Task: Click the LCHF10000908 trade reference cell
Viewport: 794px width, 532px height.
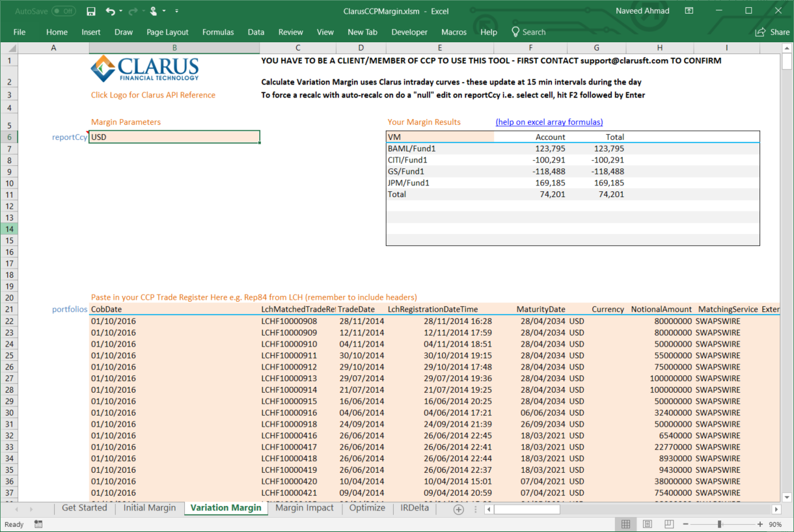Action: click(297, 321)
